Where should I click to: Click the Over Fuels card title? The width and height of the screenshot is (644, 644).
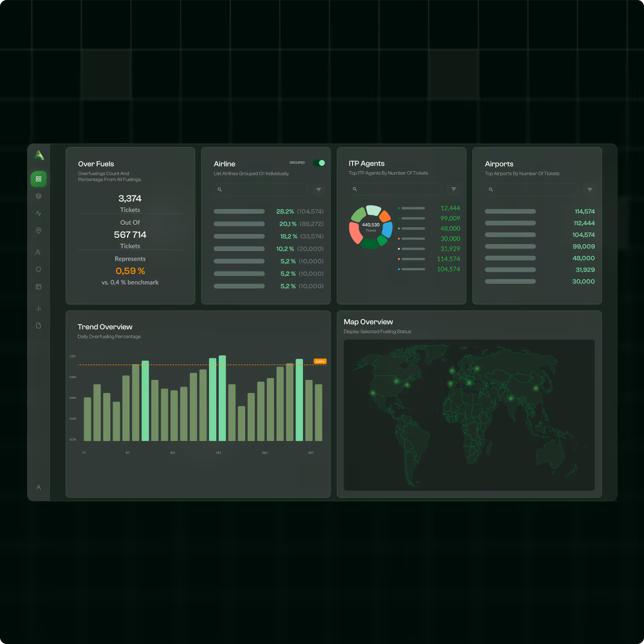point(96,164)
